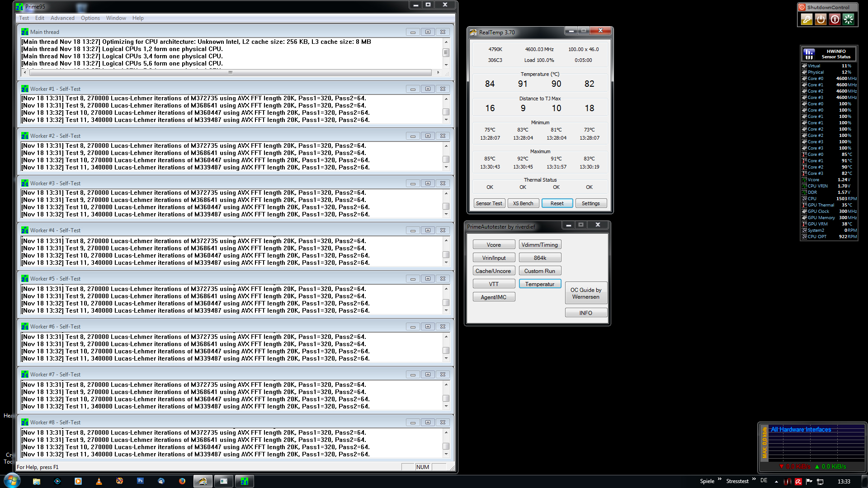This screenshot has height=488, width=868.
Task: Click the orange standby power icon
Action: click(821, 19)
